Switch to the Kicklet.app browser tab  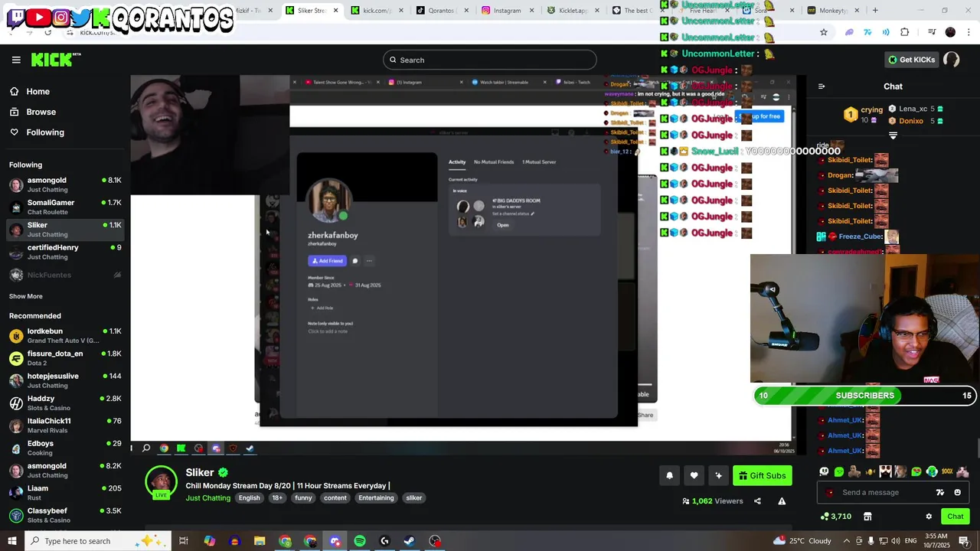[x=573, y=10]
